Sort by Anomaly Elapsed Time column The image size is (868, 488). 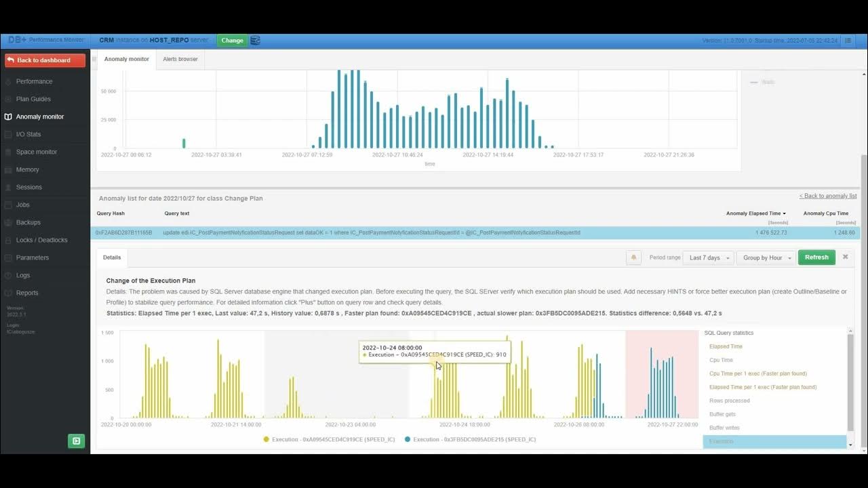(756, 213)
